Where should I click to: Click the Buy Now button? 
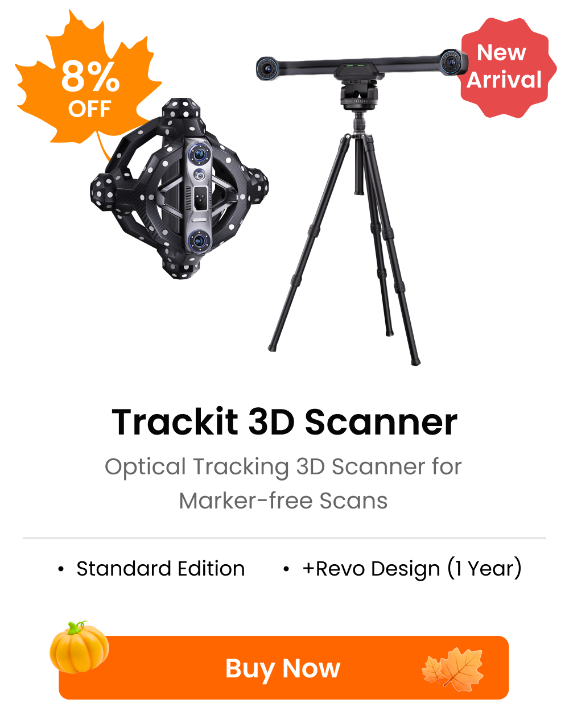coord(283,668)
